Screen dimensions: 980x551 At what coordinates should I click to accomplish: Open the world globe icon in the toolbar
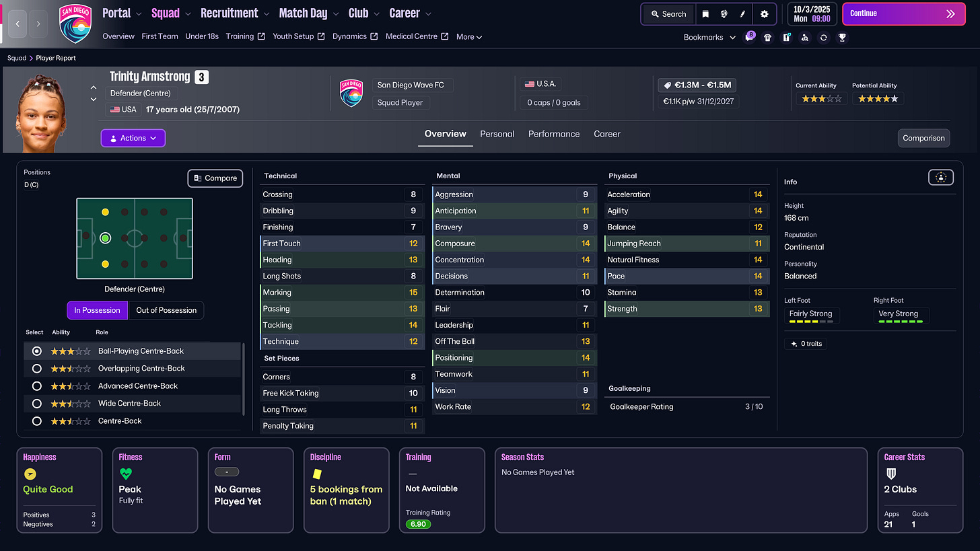pyautogui.click(x=724, y=13)
